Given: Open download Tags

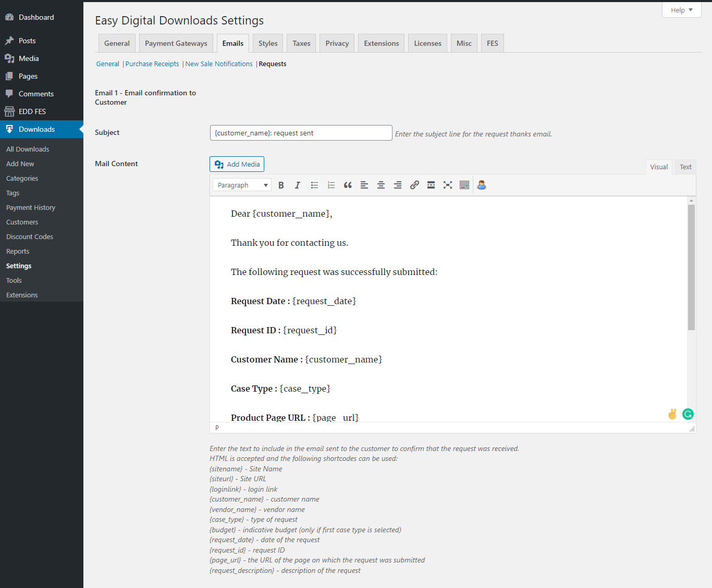Looking at the screenshot, I should coord(13,193).
